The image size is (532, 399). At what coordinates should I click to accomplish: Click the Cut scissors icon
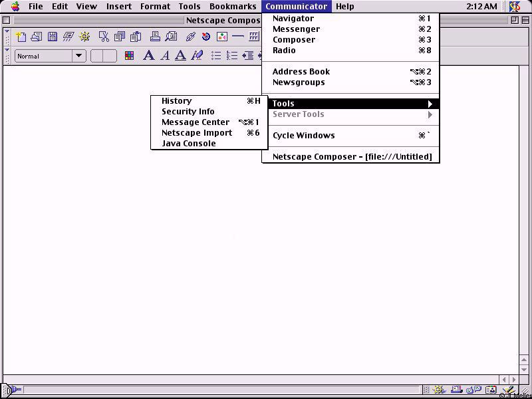[x=104, y=37]
